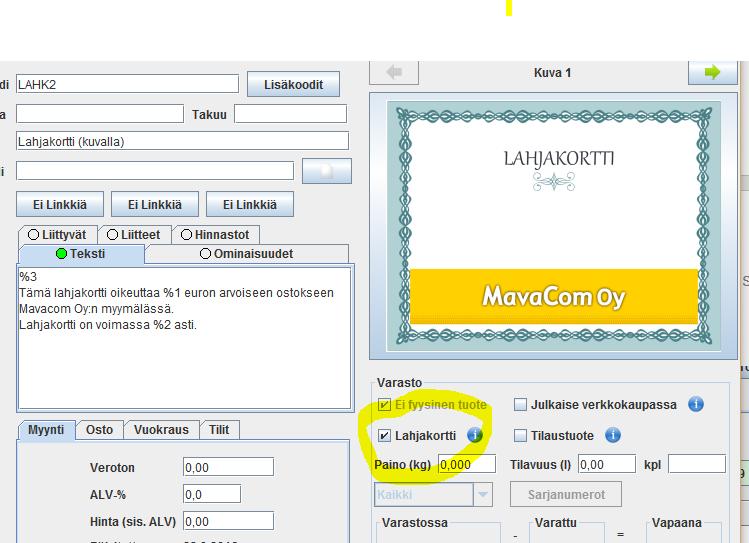Select the Teksti tab

click(81, 254)
